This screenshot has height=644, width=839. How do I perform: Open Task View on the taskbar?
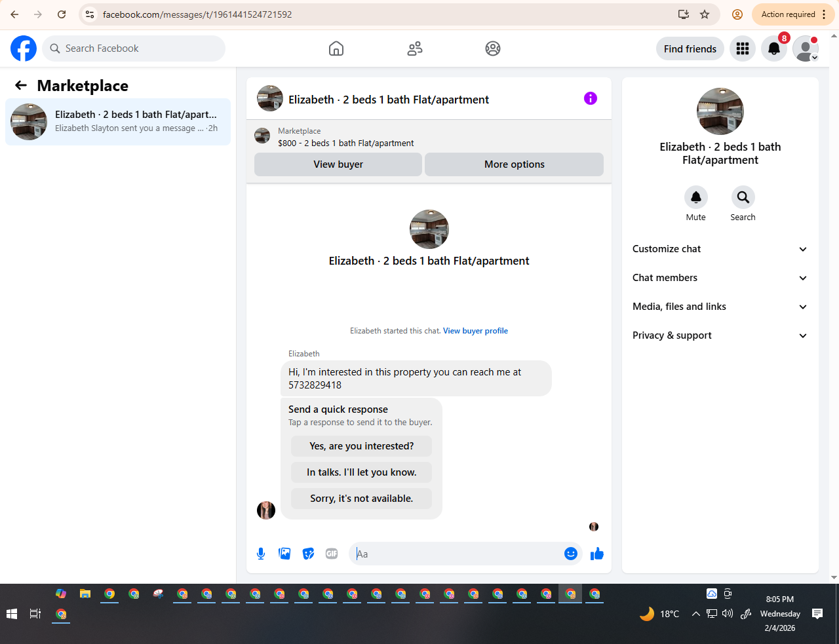click(x=35, y=614)
